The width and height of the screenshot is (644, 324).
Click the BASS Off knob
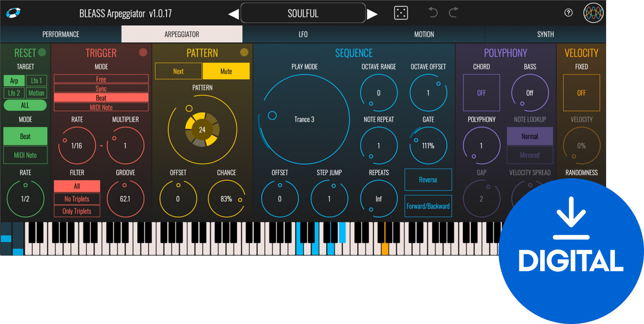(x=530, y=93)
